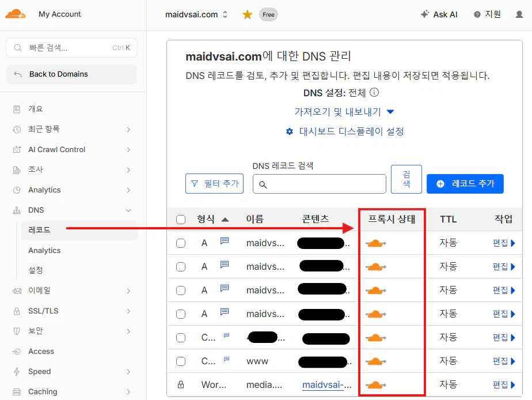Click the 필터 추가 button

coord(214,184)
